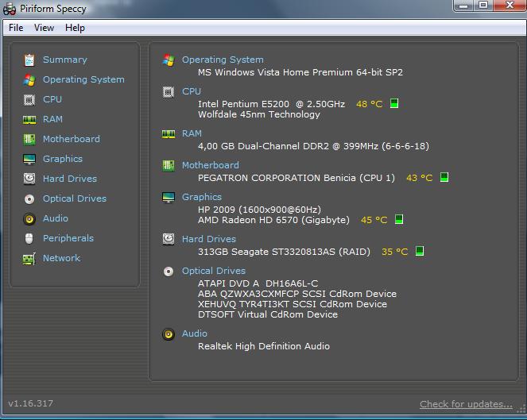The width and height of the screenshot is (527, 420).
Task: Click Optical Drives disc icon in summary panel
Action: coord(169,272)
